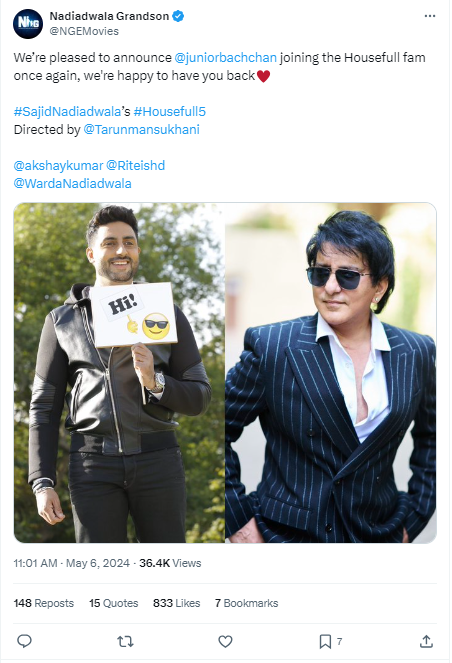Screen dimensions: 452x663
Task: Click the reply speech bubble icon
Action: (24, 641)
